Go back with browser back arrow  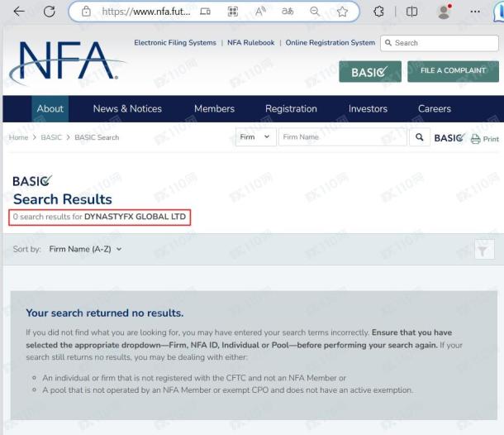(x=19, y=12)
